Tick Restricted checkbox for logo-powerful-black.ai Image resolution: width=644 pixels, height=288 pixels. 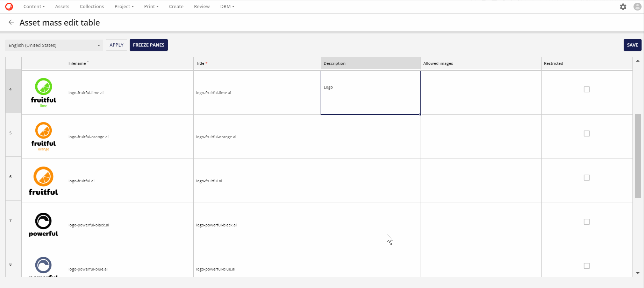tap(587, 222)
